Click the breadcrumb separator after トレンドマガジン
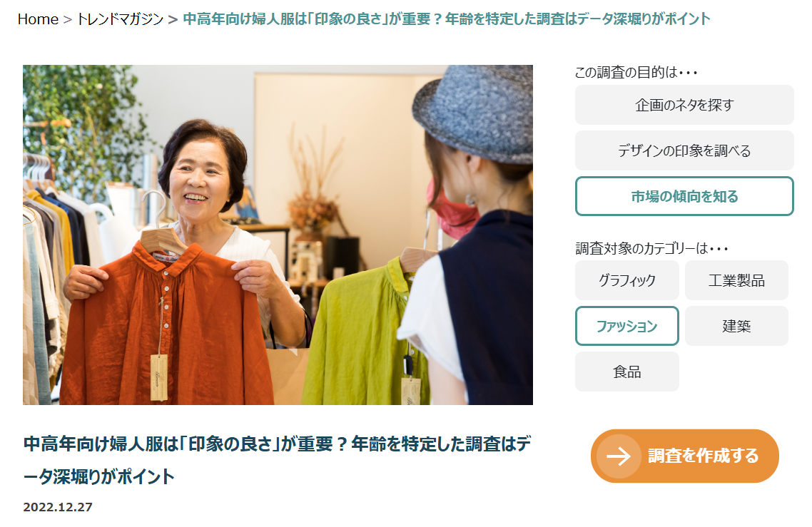Viewport: 812px width, 527px height. pyautogui.click(x=173, y=20)
